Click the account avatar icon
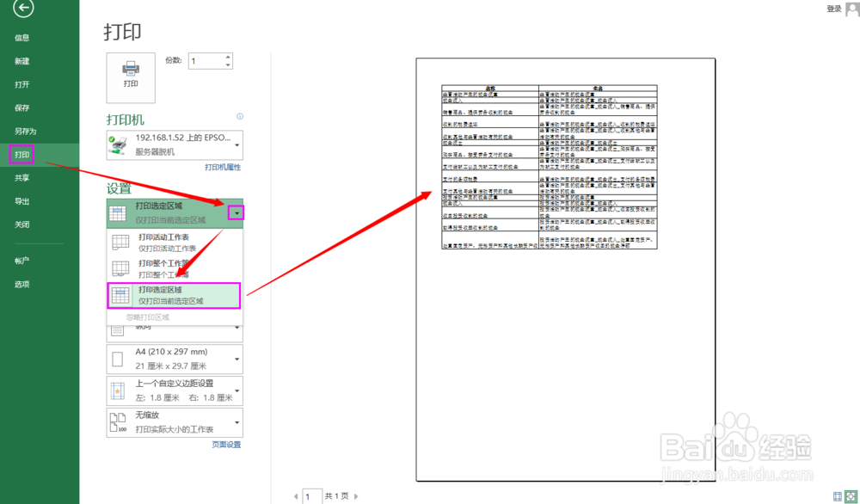The height and width of the screenshot is (504, 860). pos(852,9)
